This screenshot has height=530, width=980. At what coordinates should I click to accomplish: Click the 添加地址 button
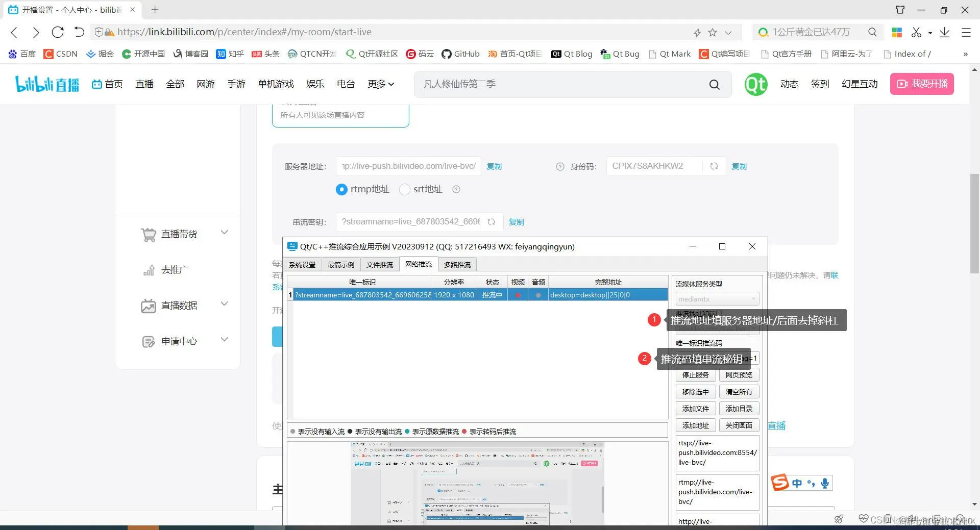[696, 425]
